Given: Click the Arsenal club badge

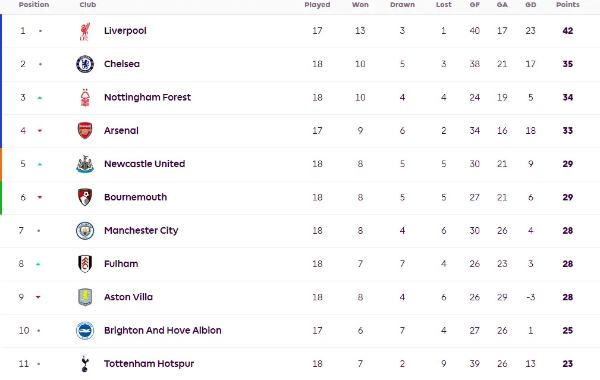Looking at the screenshot, I should point(85,130).
